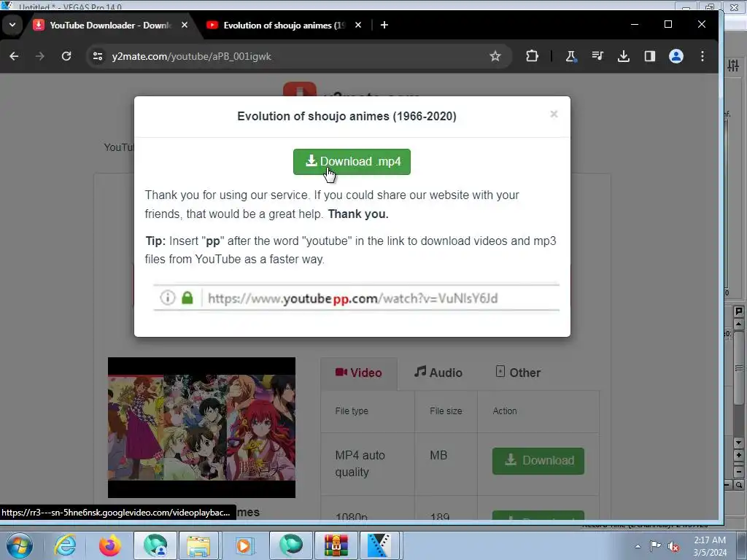Select the Audio tab
Screen dimensions: 747x560
(x=438, y=373)
